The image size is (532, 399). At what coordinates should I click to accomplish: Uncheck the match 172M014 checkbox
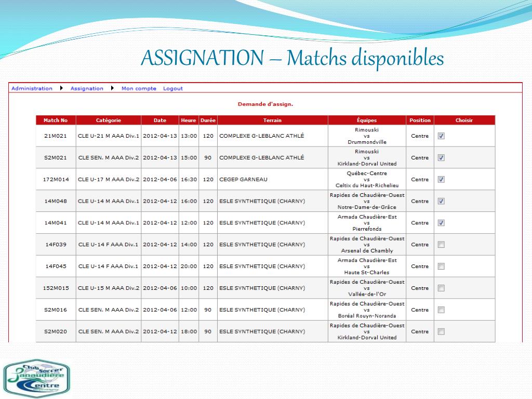(x=441, y=179)
